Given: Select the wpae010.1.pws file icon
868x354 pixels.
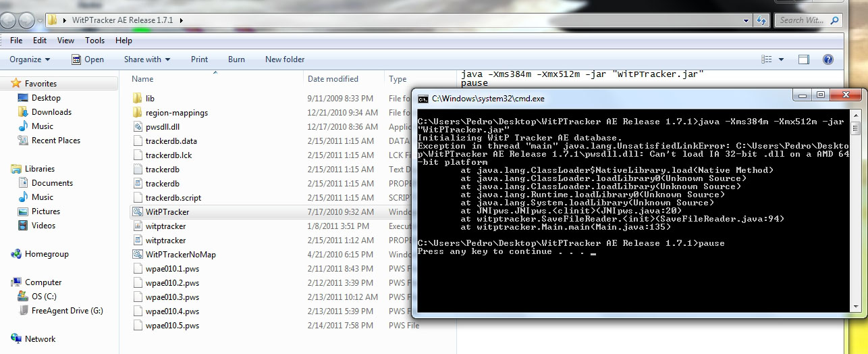Looking at the screenshot, I should point(137,269).
